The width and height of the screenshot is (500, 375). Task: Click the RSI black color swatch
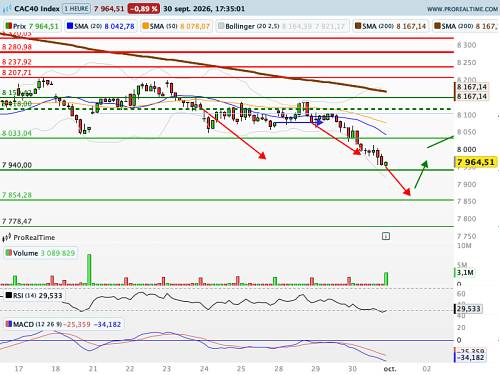click(x=9, y=295)
